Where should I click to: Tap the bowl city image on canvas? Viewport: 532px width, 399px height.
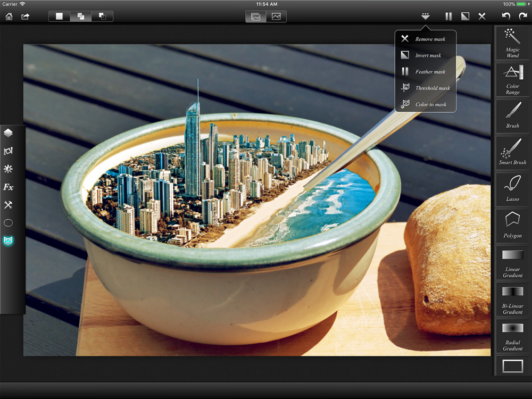[257, 200]
